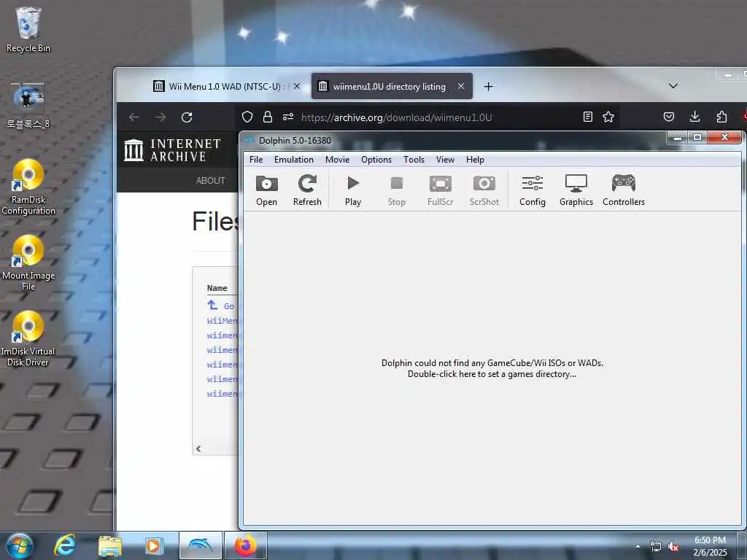Viewport: 747px width, 560px height.
Task: Click the site security padlock icon
Action: click(x=268, y=117)
